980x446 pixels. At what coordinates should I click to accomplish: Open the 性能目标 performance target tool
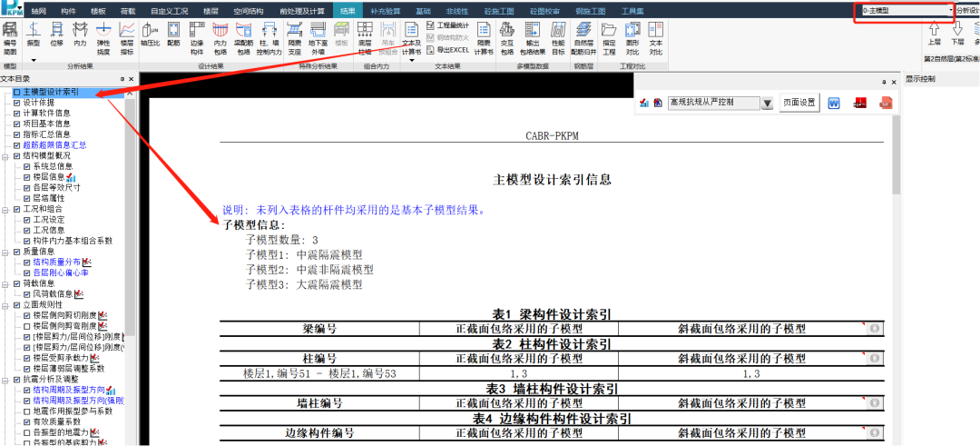[x=559, y=38]
